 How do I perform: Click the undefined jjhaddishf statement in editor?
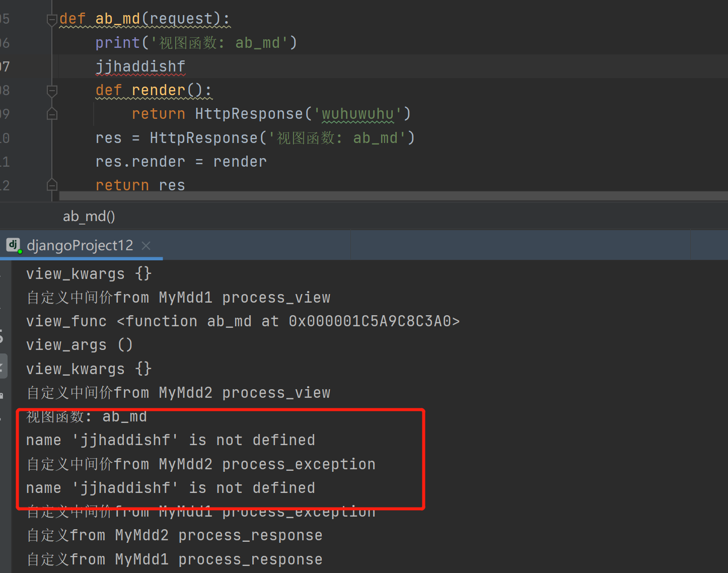(x=140, y=66)
